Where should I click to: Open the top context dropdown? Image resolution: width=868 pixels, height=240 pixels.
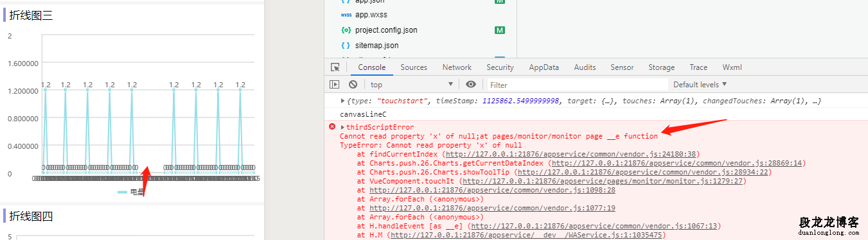tap(411, 85)
